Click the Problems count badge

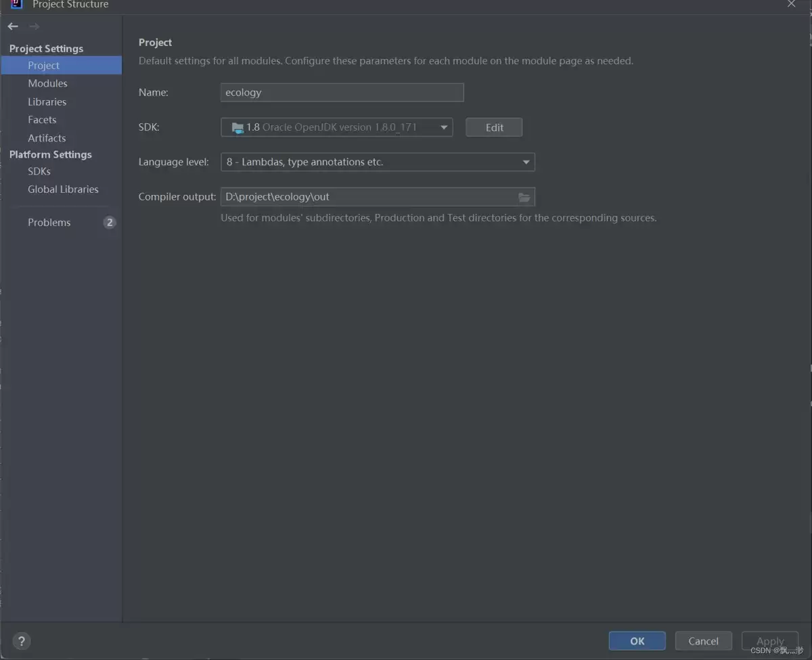click(x=110, y=222)
